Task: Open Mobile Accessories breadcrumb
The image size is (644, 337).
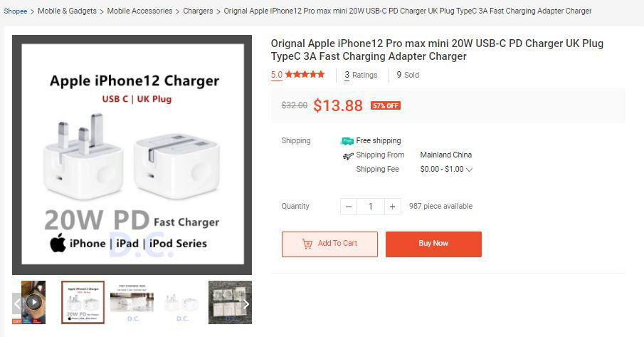Action: pos(139,11)
